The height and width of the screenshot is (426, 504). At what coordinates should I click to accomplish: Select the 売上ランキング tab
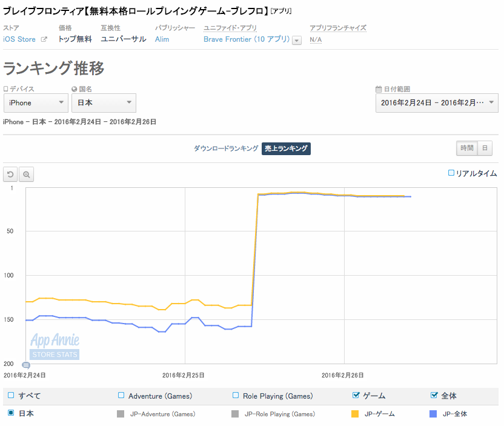tap(286, 148)
